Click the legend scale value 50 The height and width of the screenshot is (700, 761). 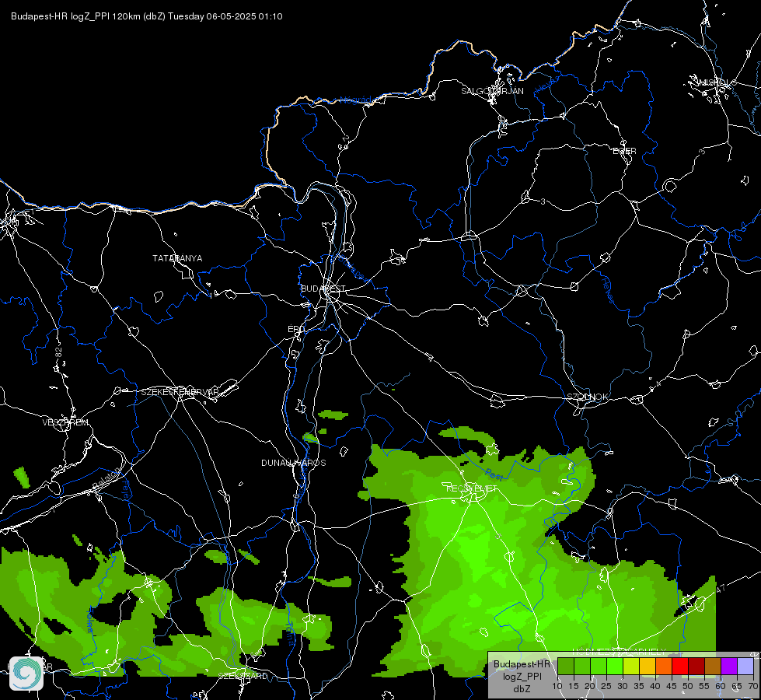point(688,687)
